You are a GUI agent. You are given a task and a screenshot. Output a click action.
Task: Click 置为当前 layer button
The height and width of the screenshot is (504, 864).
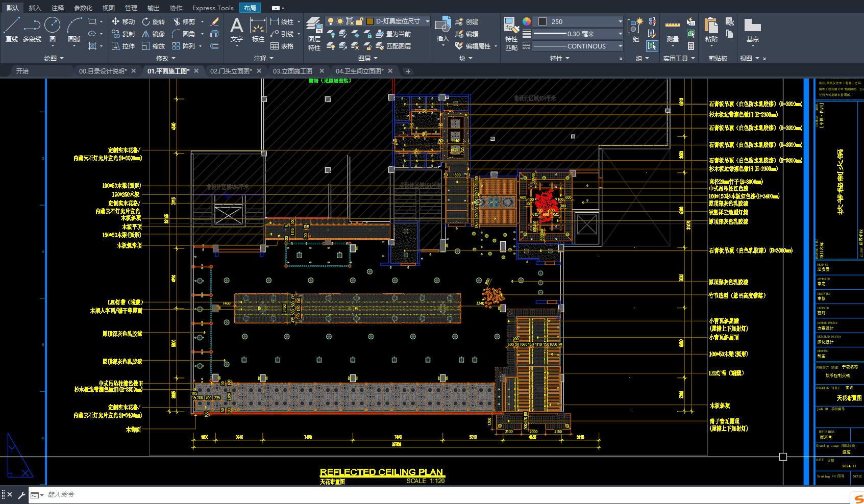pos(393,34)
